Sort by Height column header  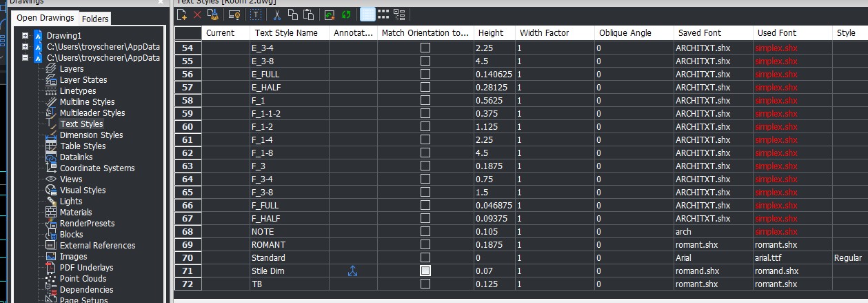click(494, 32)
